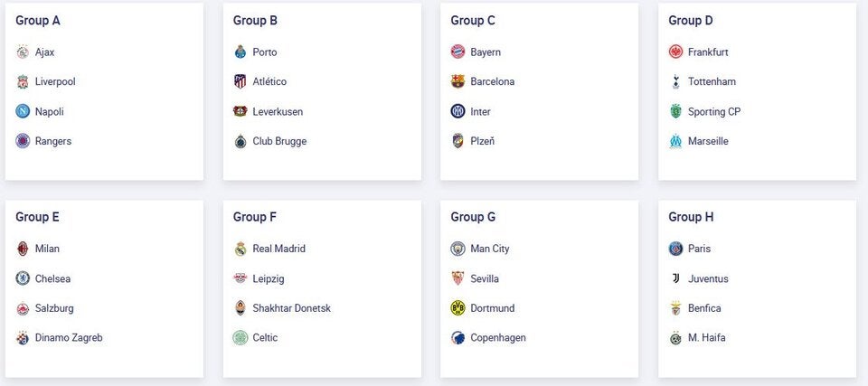The image size is (868, 386).
Task: Click the Chelsea club crest
Action: click(23, 278)
